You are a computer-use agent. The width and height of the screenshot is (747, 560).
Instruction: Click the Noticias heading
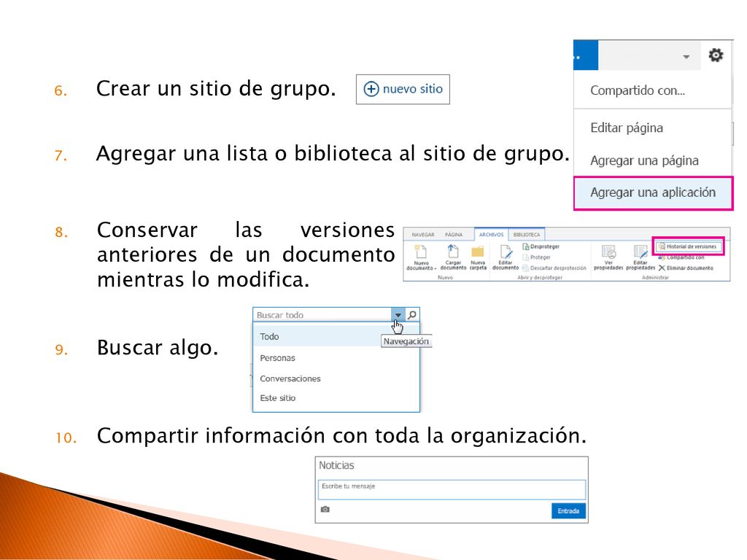[336, 465]
